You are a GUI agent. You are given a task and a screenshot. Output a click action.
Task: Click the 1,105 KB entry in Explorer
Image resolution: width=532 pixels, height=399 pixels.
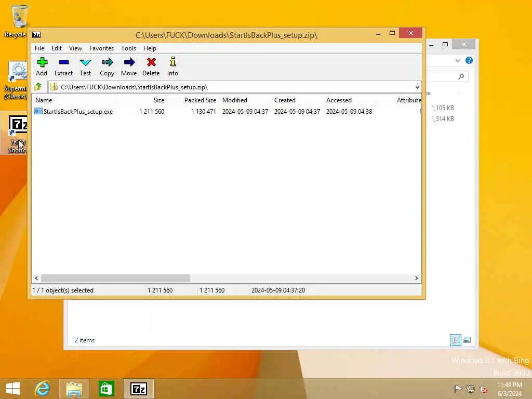[x=443, y=108]
